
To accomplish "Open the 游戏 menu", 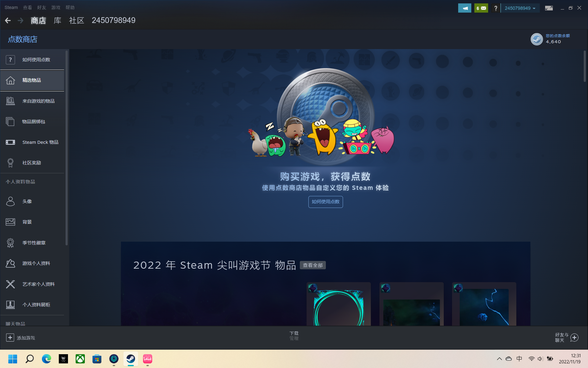I will [55, 7].
